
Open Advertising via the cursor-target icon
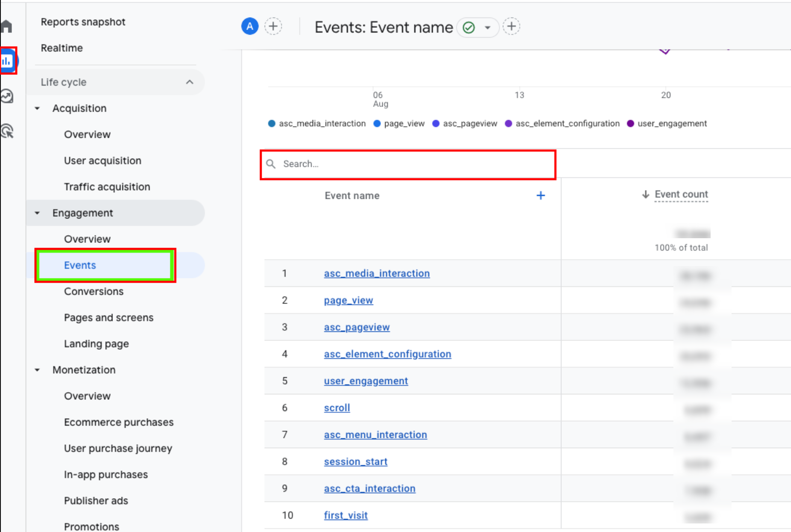point(8,131)
